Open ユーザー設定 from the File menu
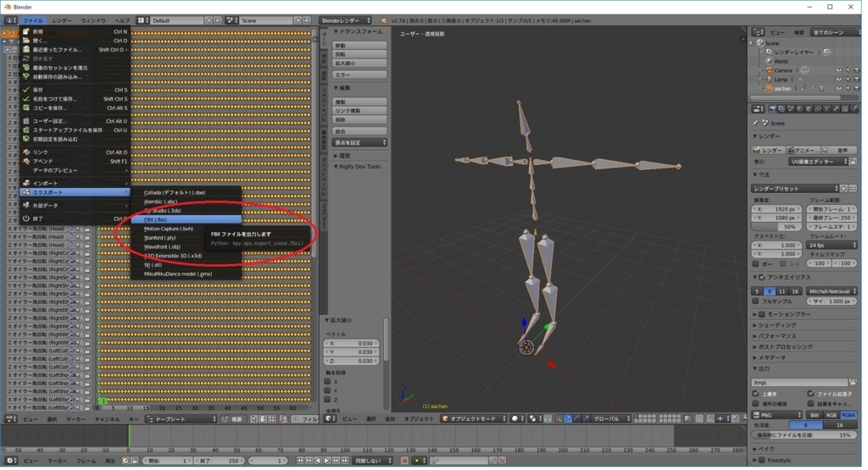The image size is (868, 470). 75,121
